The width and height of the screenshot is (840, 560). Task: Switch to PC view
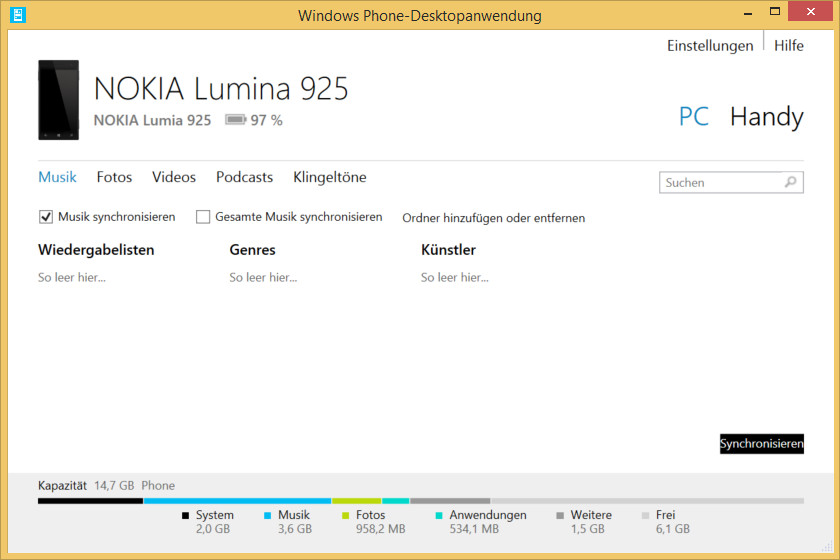click(x=694, y=116)
